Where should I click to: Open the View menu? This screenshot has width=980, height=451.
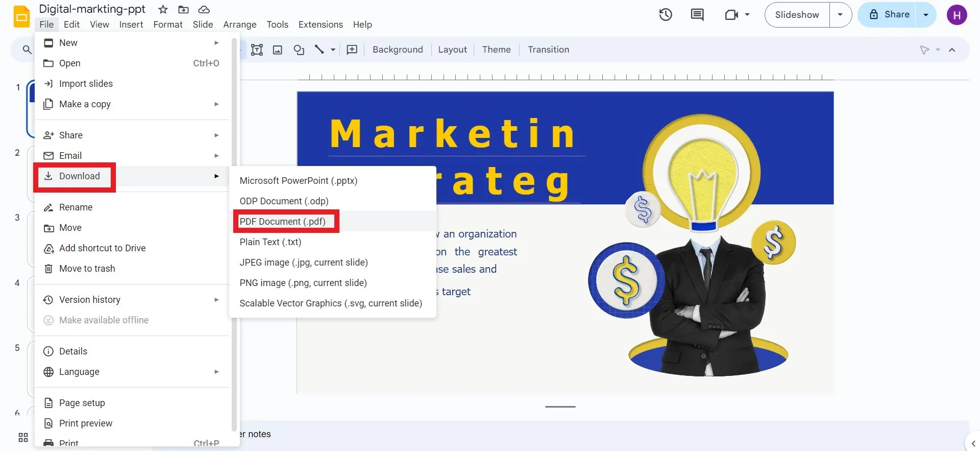[x=100, y=25]
